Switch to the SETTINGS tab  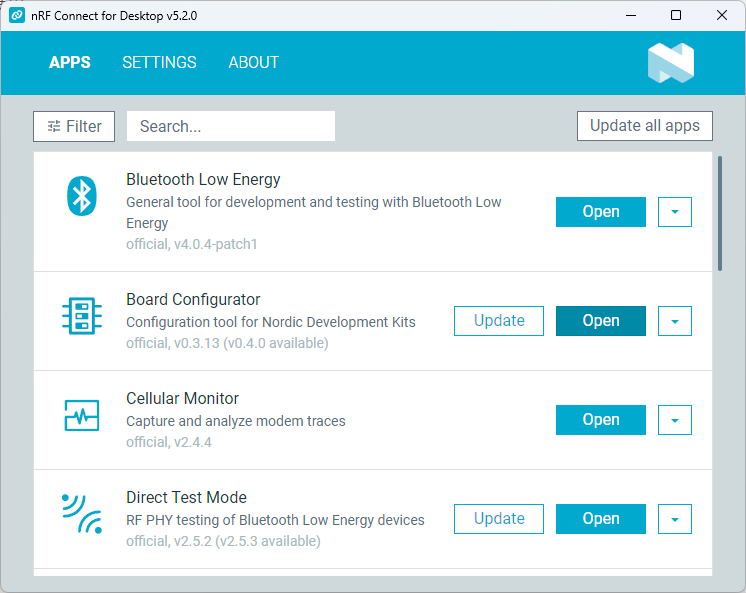[x=159, y=62]
